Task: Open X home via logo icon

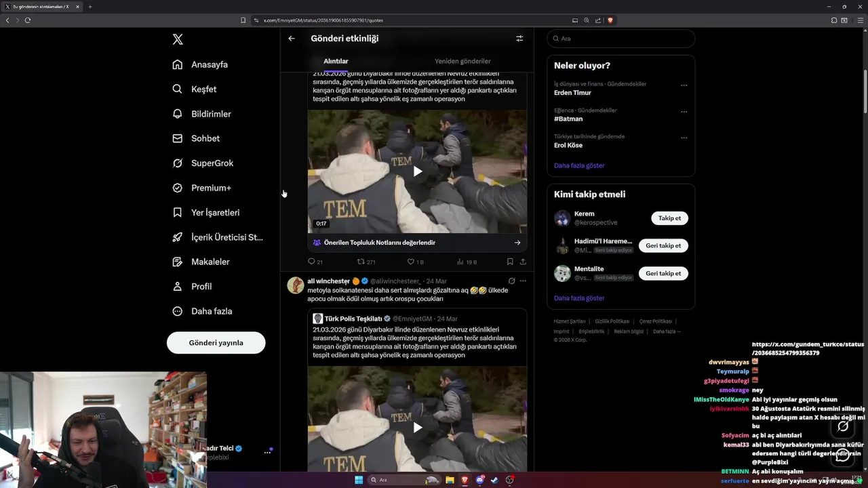Action: click(x=178, y=39)
